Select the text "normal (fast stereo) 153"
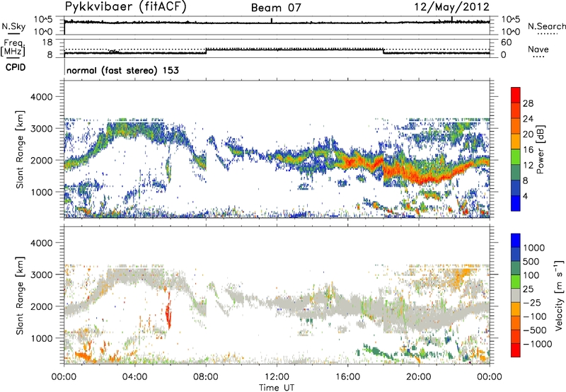The image size is (566, 392). coord(122,70)
